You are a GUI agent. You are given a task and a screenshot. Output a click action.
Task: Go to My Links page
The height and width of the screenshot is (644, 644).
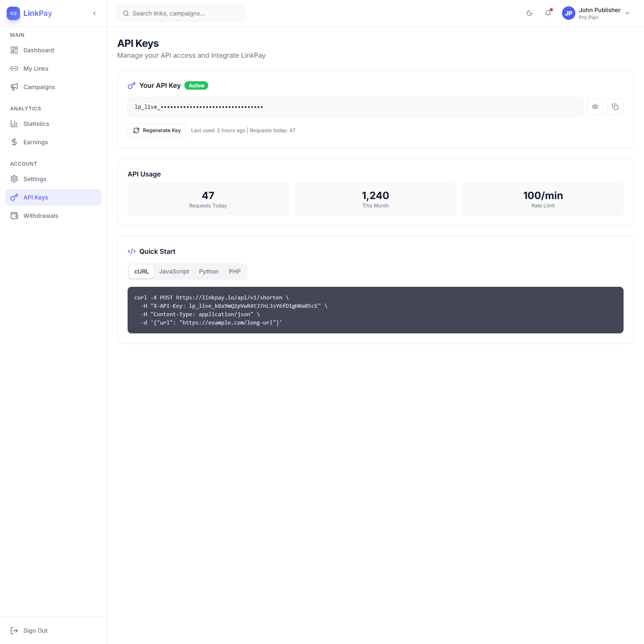[53, 69]
